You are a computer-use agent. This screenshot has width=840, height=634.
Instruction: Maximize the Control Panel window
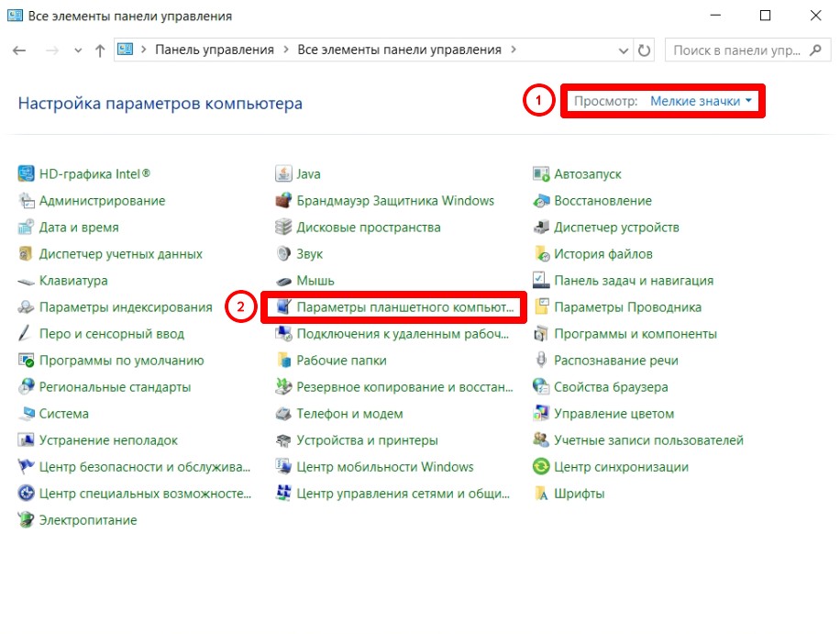tap(765, 16)
